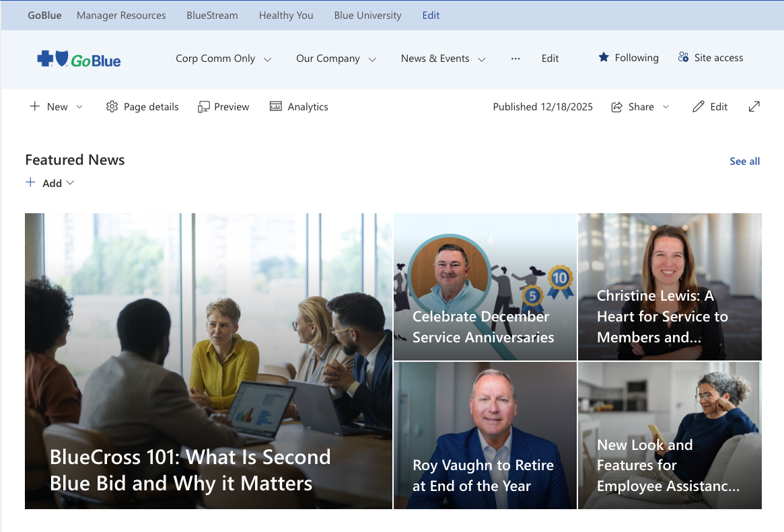This screenshot has height=532, width=784.
Task: Toggle the Following star
Action: pyautogui.click(x=604, y=57)
